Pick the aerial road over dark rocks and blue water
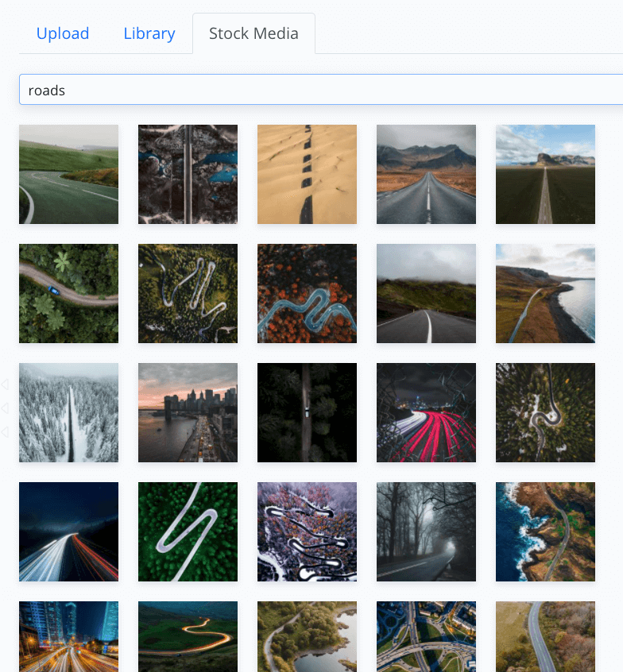 tap(188, 175)
